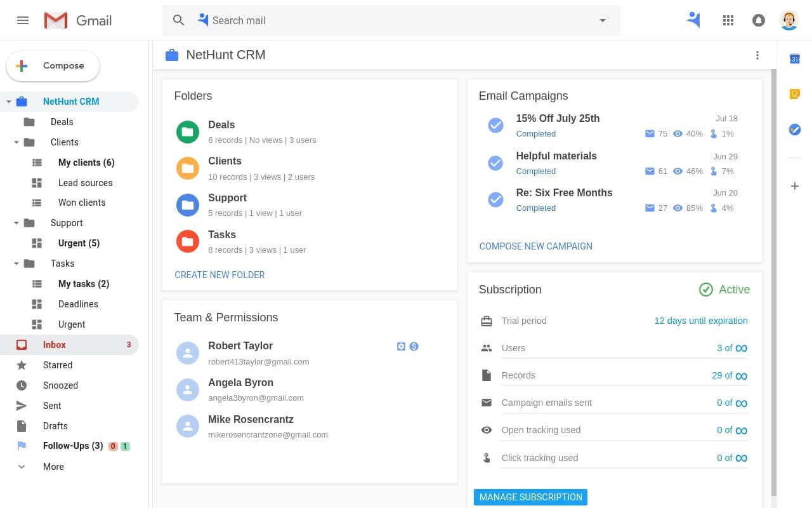The width and height of the screenshot is (812, 508).
Task: Open Sent mail
Action: point(52,406)
